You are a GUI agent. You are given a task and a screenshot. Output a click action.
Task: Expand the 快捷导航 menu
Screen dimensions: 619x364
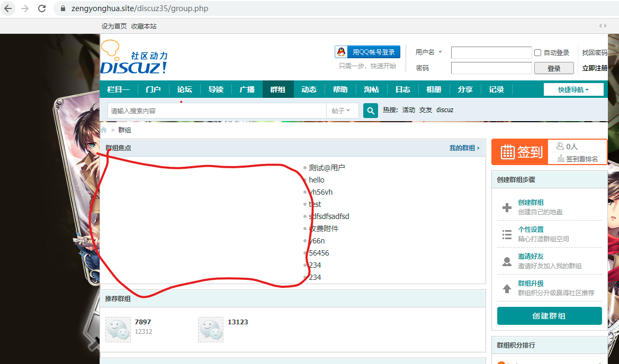[573, 89]
